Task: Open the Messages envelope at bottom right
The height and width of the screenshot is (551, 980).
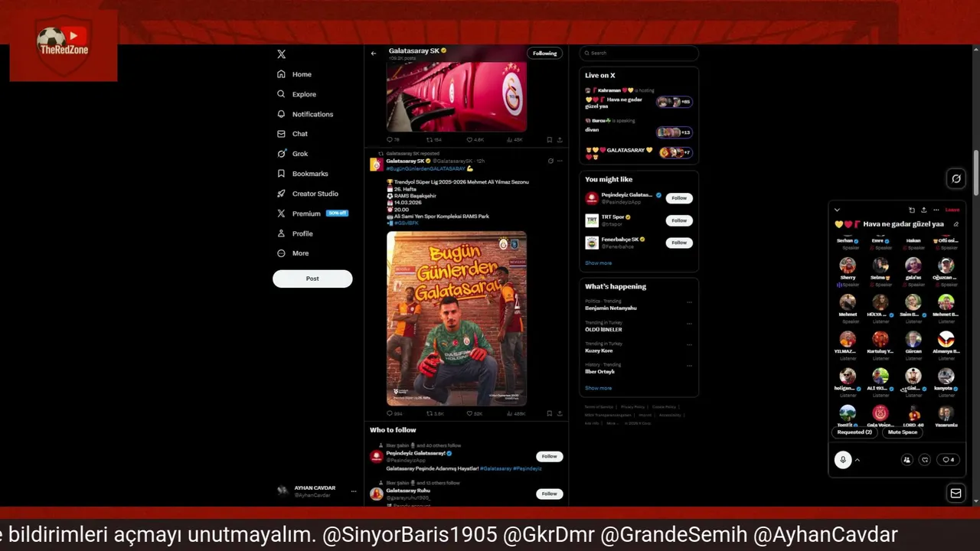Action: coord(956,494)
